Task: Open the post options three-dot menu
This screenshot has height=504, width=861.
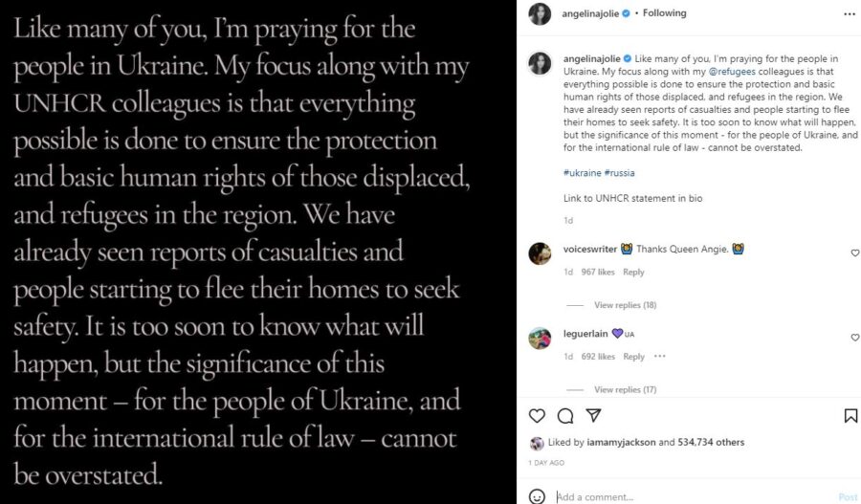Action: (850, 13)
